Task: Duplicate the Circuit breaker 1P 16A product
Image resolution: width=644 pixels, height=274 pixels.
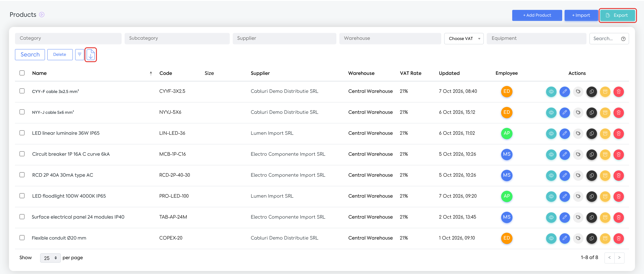Action: [591, 155]
